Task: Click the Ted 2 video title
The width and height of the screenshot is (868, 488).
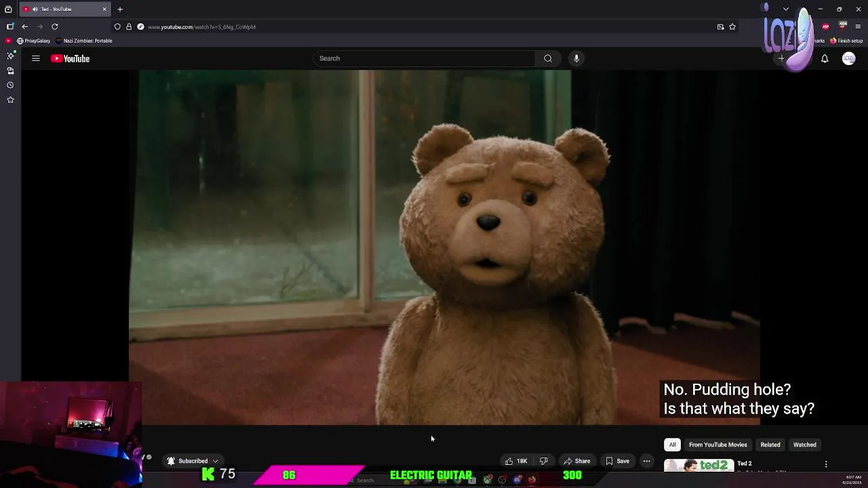Action: (745, 464)
